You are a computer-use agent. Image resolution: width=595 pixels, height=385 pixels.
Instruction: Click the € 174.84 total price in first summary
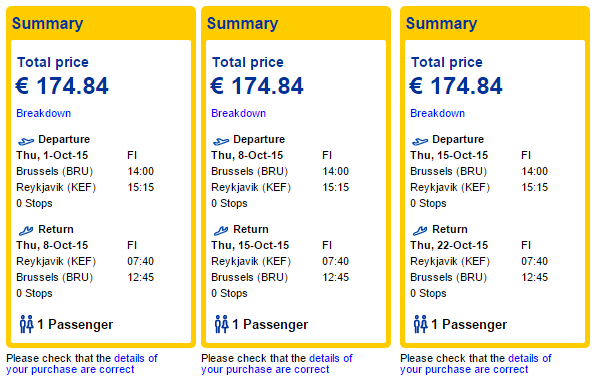[x=62, y=86]
